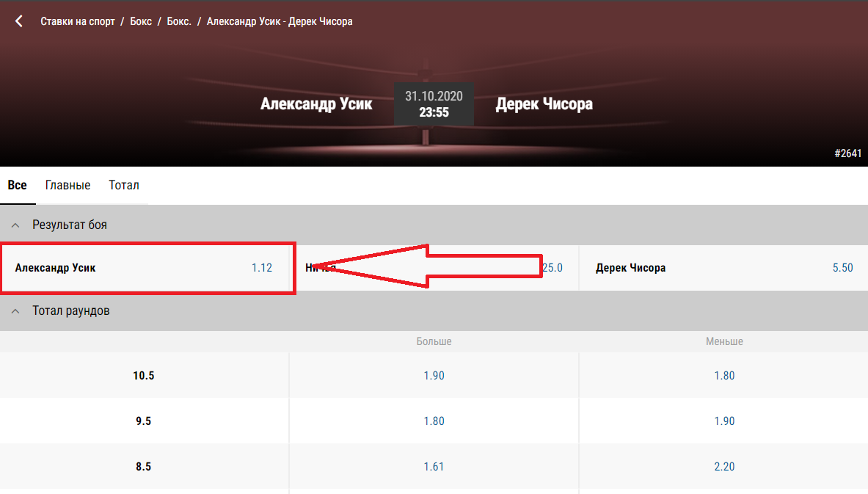This screenshot has width=868, height=494.
Task: Collapse the Тотал раундов section
Action: 16,310
